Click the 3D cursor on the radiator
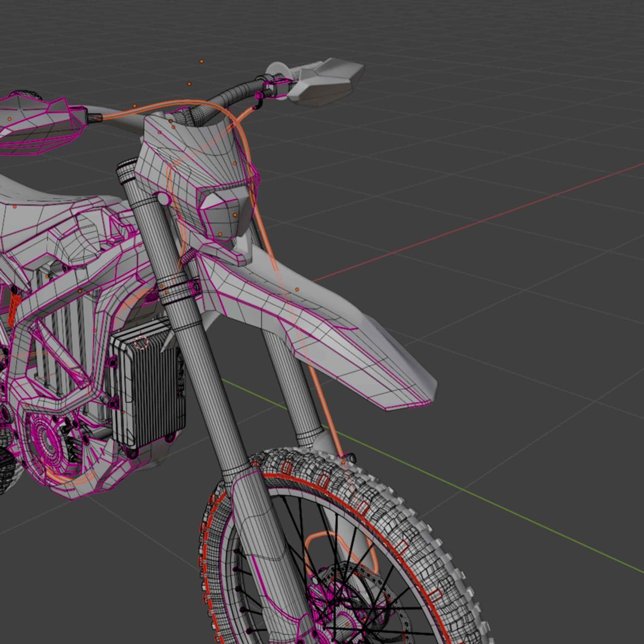The image size is (644, 644). point(141,342)
